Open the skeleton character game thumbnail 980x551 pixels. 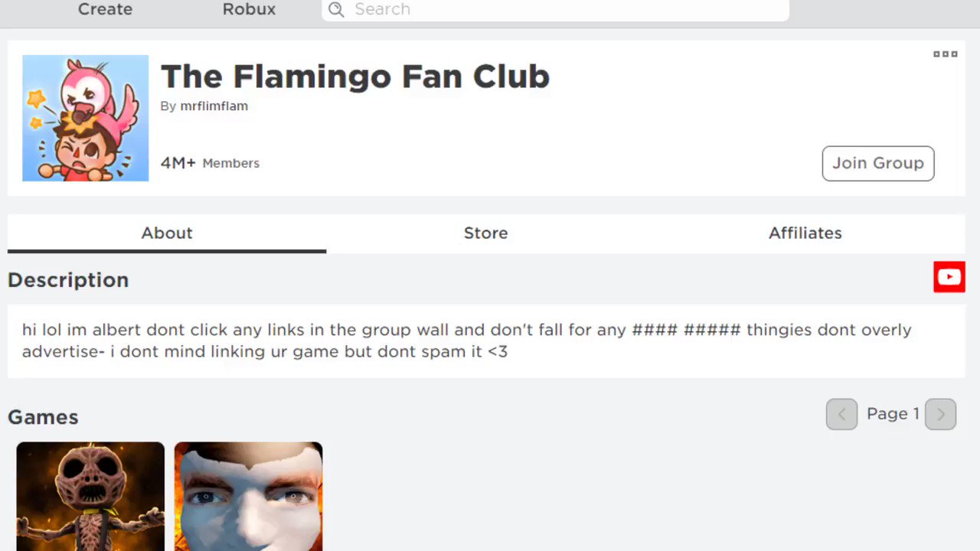coord(90,496)
